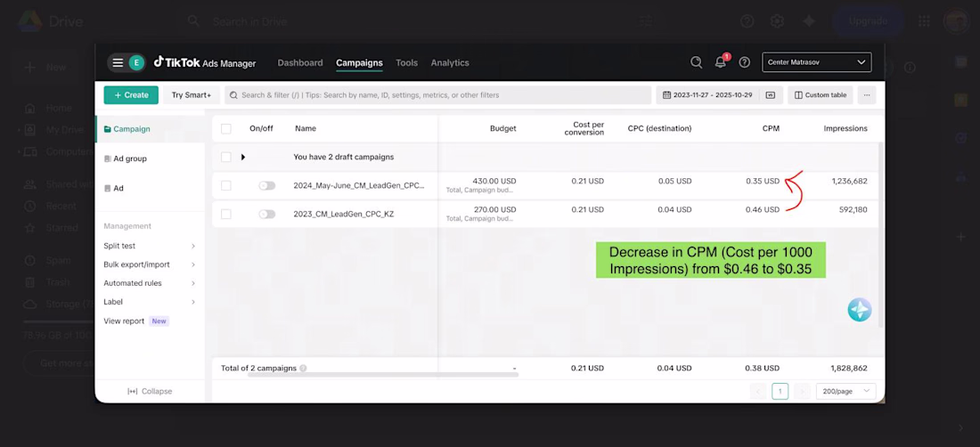Open Calendar icon in Drive side panel
This screenshot has width=980, height=447.
click(960, 62)
